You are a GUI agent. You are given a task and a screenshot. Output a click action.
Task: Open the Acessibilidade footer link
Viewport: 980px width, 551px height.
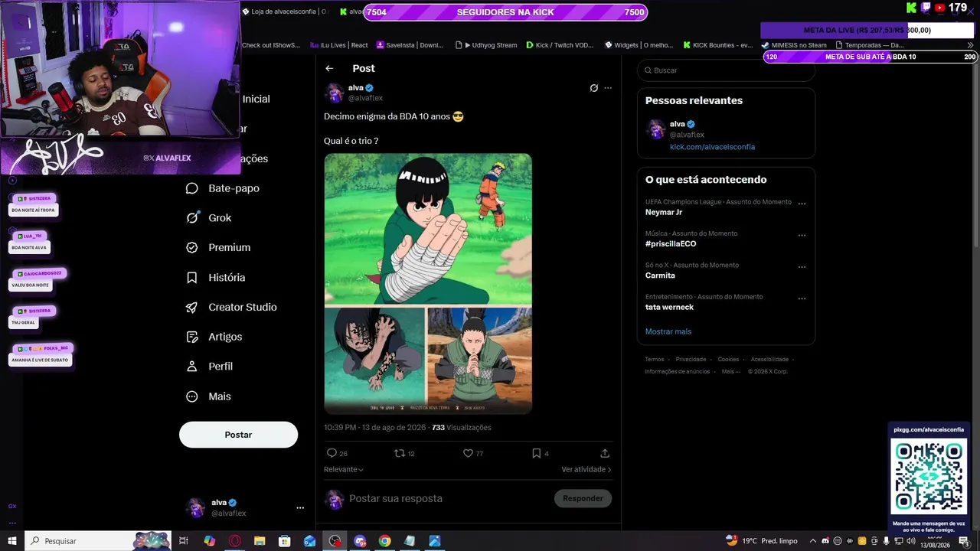(x=769, y=359)
